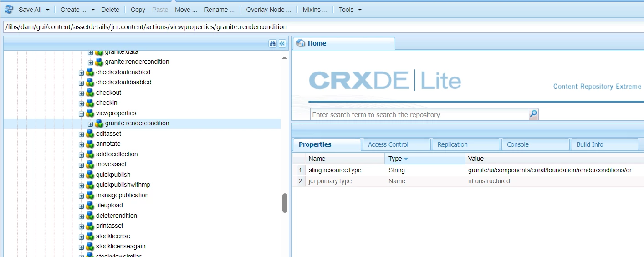The image size is (644, 257).
Task: Expand the selected granite:rendercondition node
Action: (x=90, y=124)
